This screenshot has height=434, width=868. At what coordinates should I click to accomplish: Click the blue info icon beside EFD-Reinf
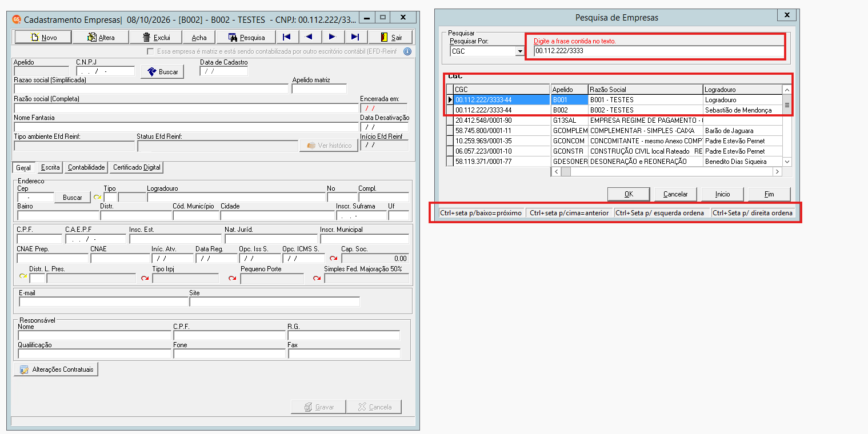pos(407,51)
